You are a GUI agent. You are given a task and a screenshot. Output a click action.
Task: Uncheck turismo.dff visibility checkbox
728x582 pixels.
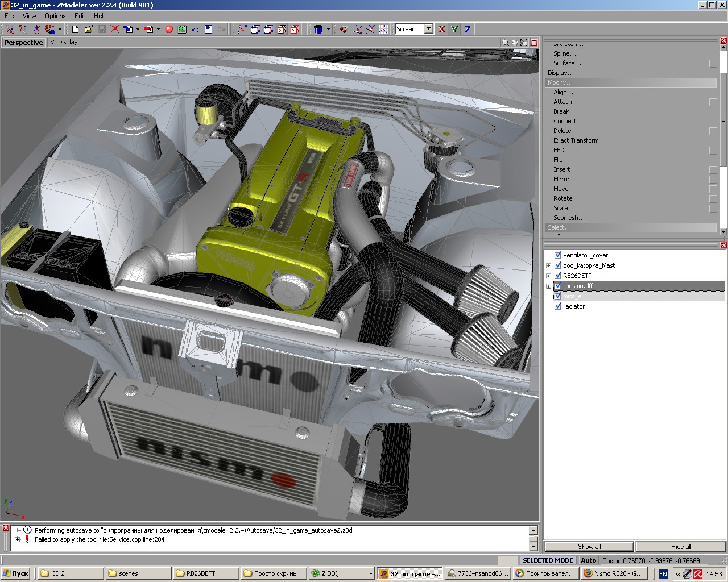pos(558,286)
